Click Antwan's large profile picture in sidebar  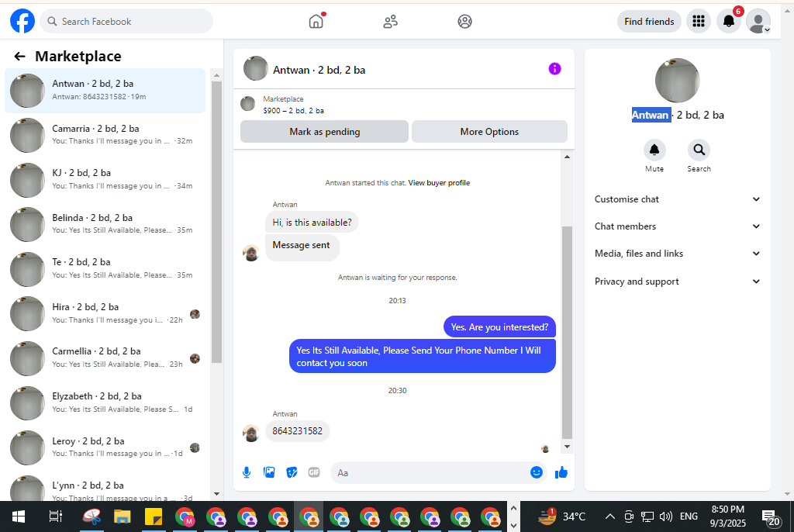pyautogui.click(x=677, y=81)
